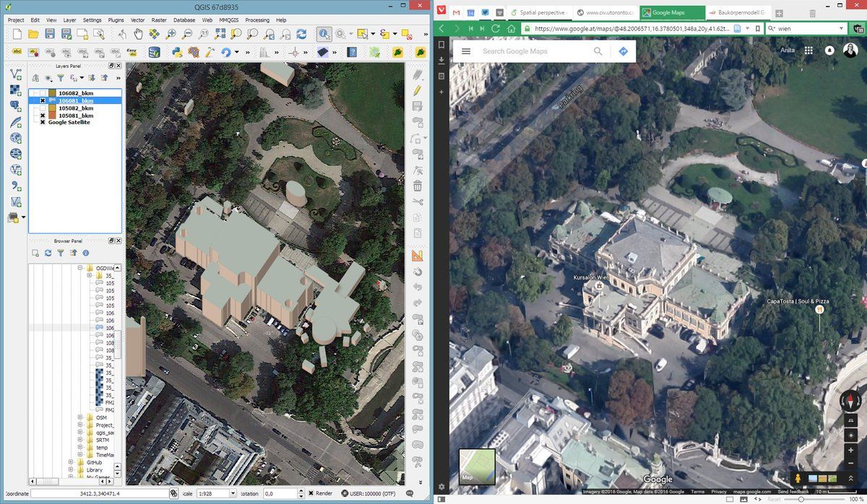This screenshot has height=504, width=867.
Task: Click the Kursalon Wien place label
Action: [x=592, y=277]
